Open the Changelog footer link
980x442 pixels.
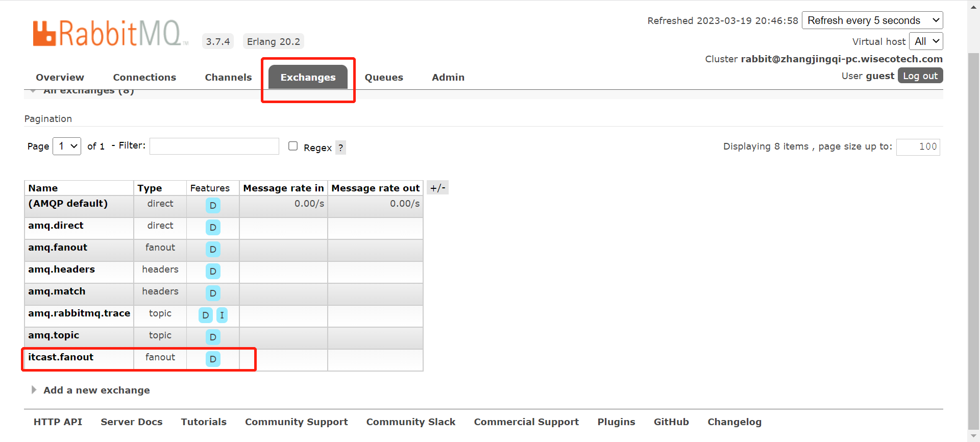pos(734,422)
